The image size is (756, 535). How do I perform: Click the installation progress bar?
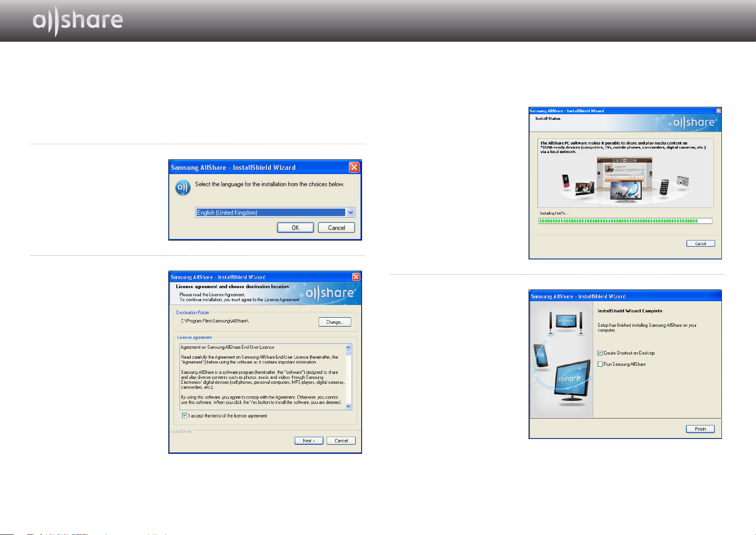point(625,221)
